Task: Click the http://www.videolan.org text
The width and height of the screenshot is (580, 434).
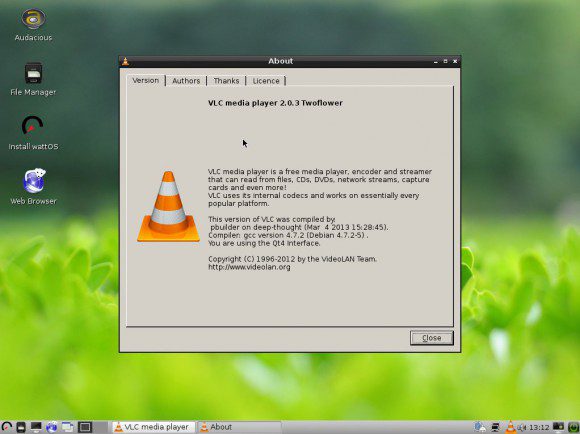Action: tap(249, 267)
